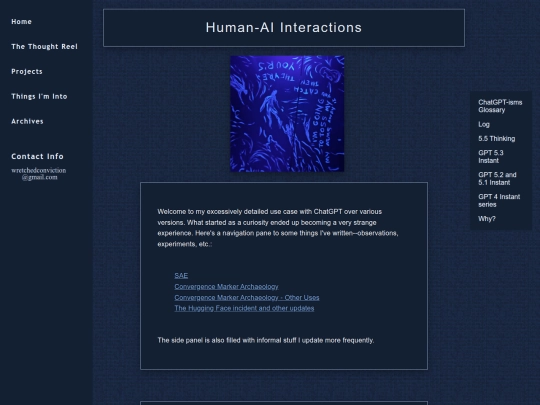540x405 pixels.
Task: Open the Log entry in side panel
Action: tap(484, 124)
